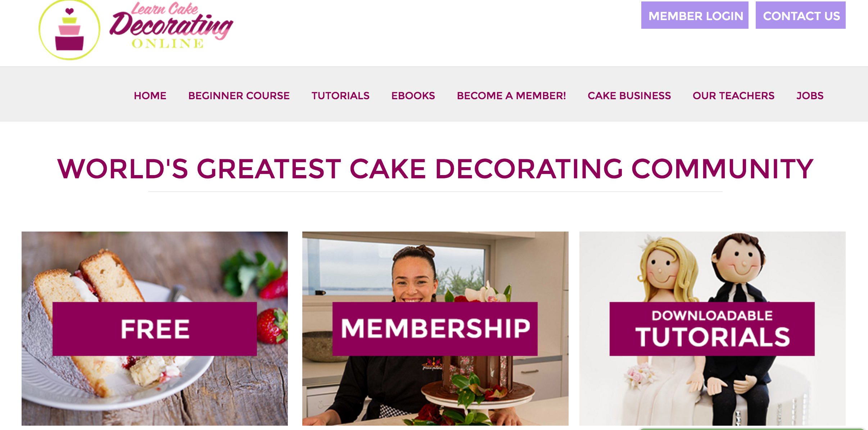Open the Beginner Course menu item
Image resolution: width=868 pixels, height=430 pixels.
point(239,96)
